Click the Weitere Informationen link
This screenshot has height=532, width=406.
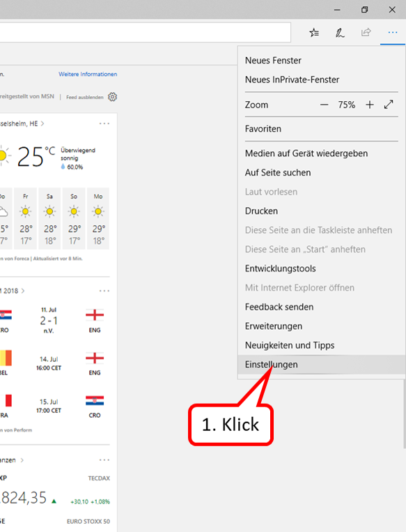coord(88,74)
